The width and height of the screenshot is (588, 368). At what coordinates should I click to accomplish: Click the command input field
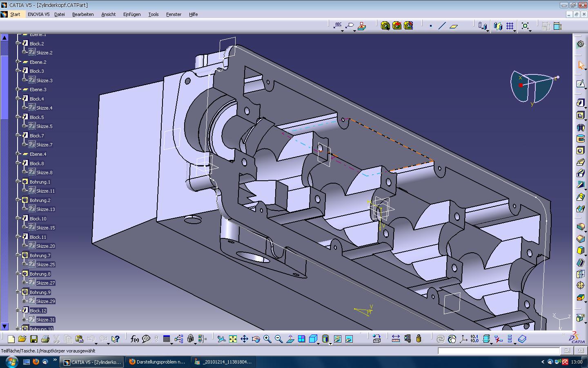tap(499, 351)
